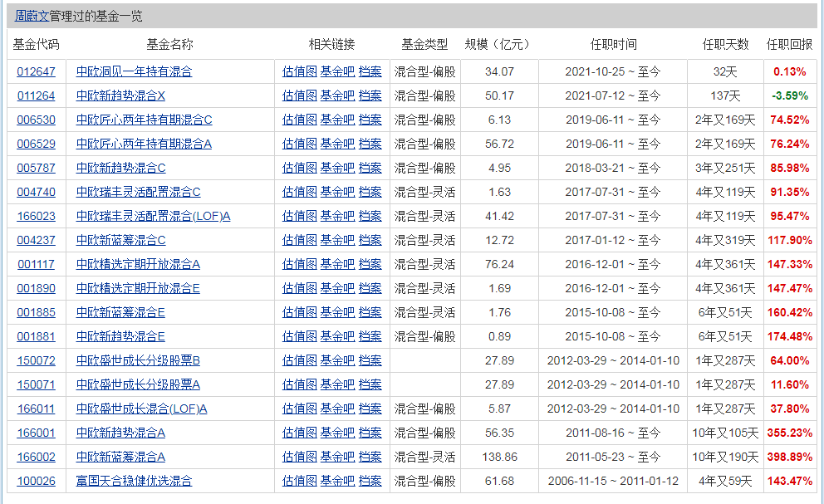View 估值图 for fund 166001

pos(300,433)
